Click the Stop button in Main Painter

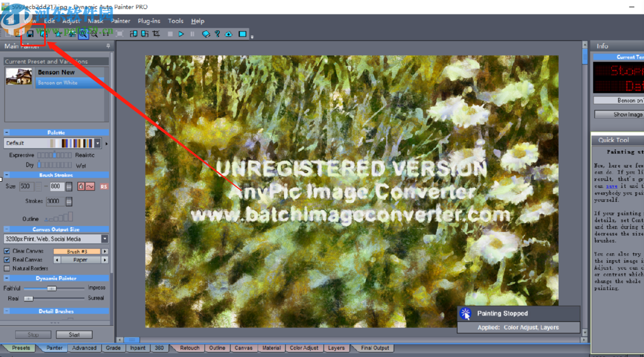[33, 335]
